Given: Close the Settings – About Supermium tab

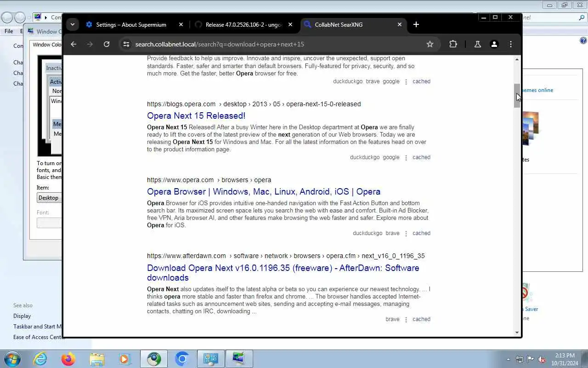Looking at the screenshot, I should coord(181,24).
